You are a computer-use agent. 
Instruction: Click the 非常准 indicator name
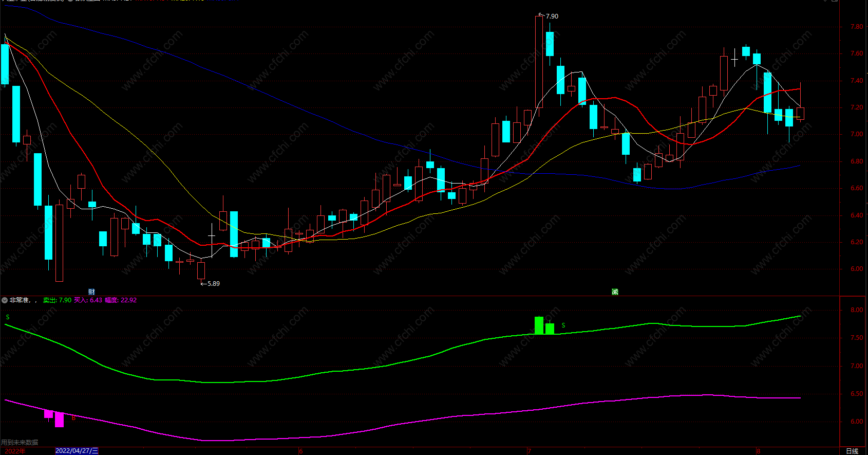click(x=20, y=300)
